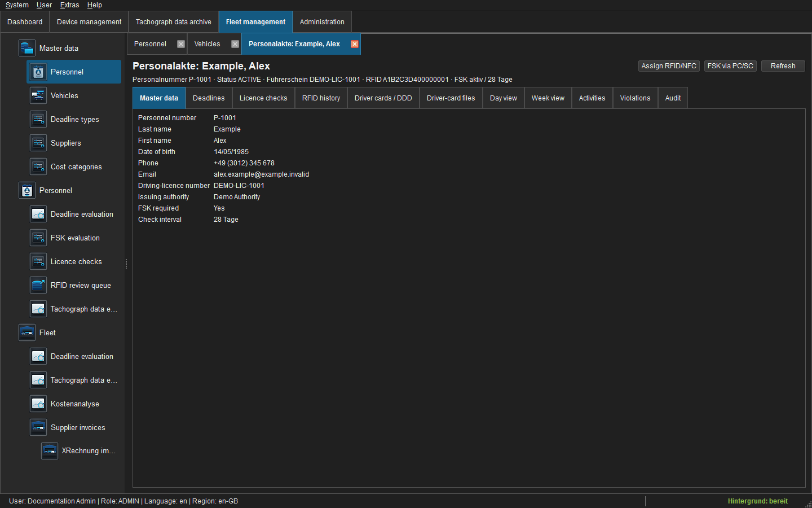Screen dimensions: 812x508
Task: Close the Personnel document tab
Action: (181, 44)
